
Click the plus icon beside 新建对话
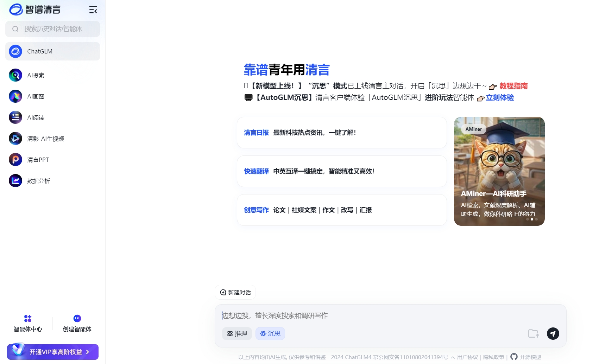coord(223,292)
